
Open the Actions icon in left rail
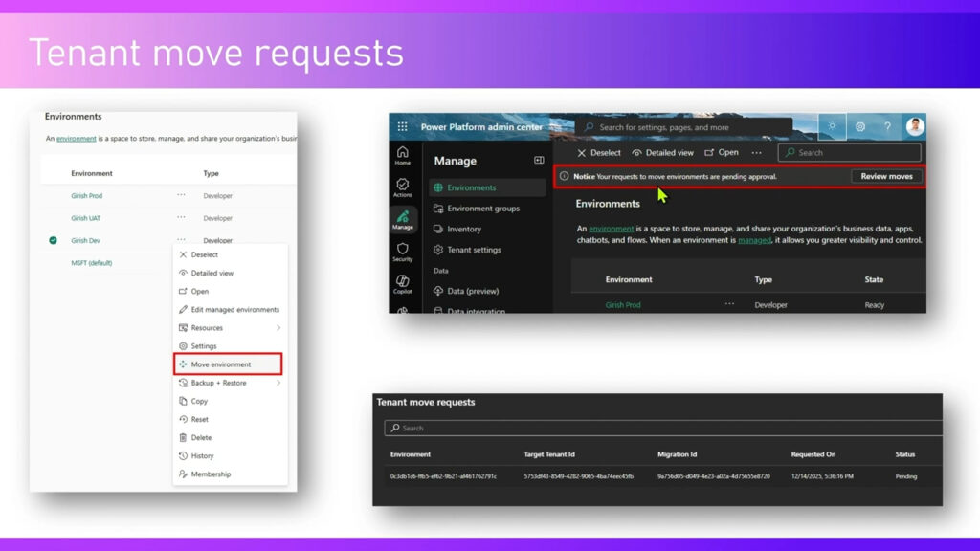click(x=402, y=187)
